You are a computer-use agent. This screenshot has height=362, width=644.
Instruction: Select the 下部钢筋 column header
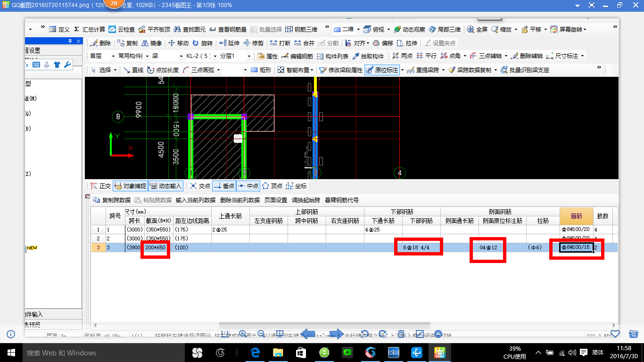click(421, 221)
